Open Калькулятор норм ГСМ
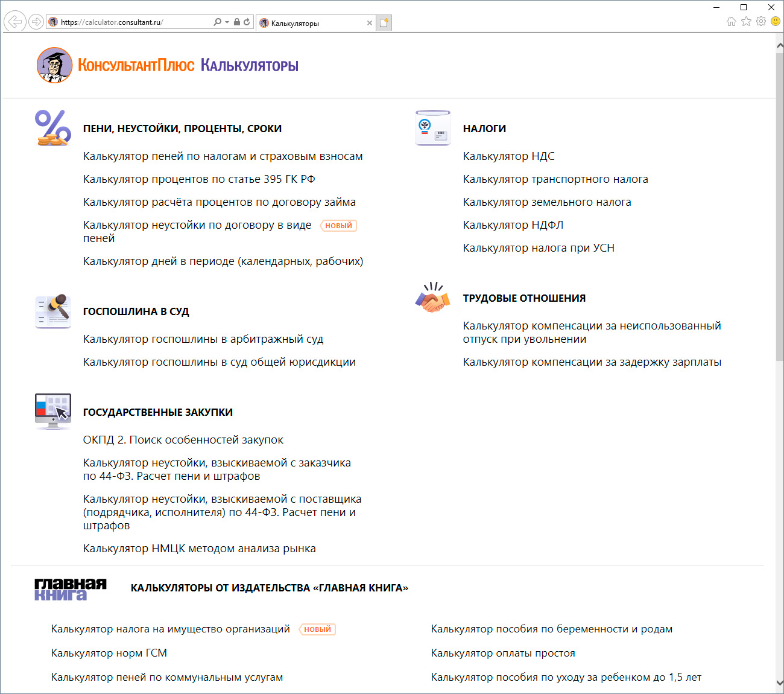The width and height of the screenshot is (784, 694). pos(109,653)
